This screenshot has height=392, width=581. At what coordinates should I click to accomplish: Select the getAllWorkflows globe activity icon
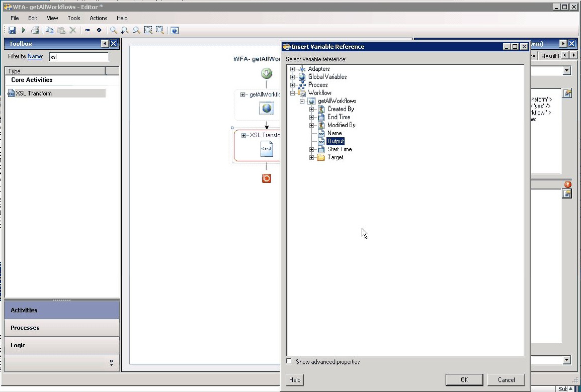267,108
